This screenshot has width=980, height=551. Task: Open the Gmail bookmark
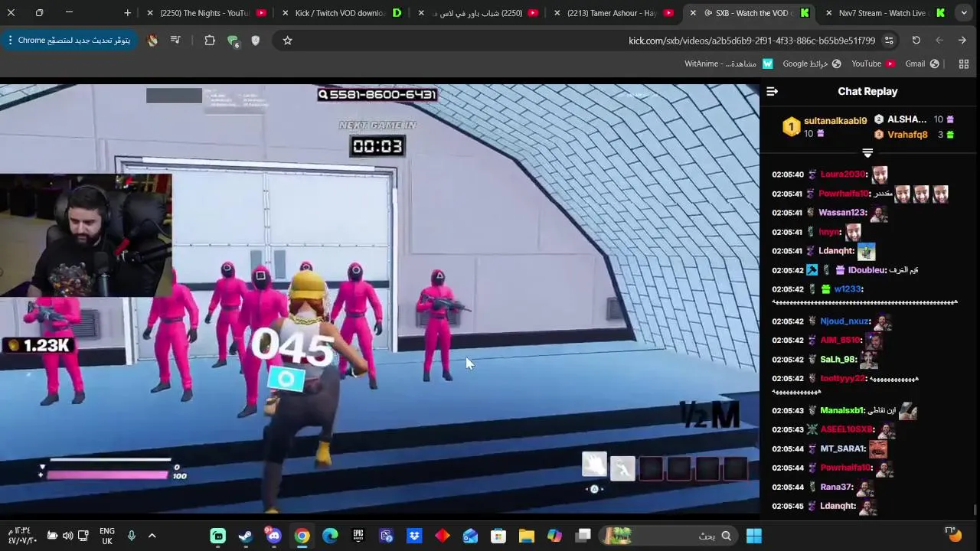(922, 64)
